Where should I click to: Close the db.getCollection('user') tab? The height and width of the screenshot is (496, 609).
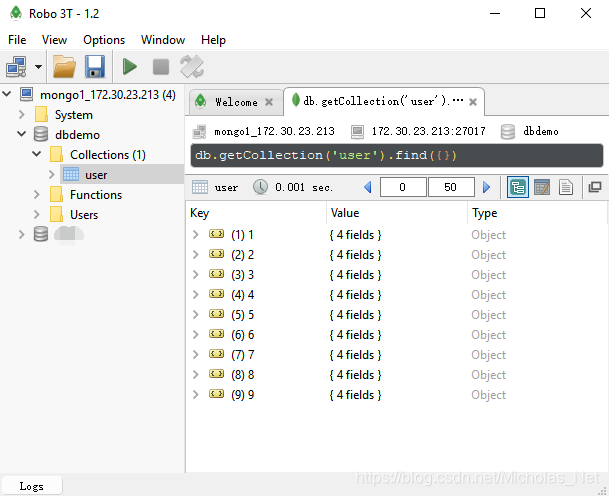click(x=473, y=102)
